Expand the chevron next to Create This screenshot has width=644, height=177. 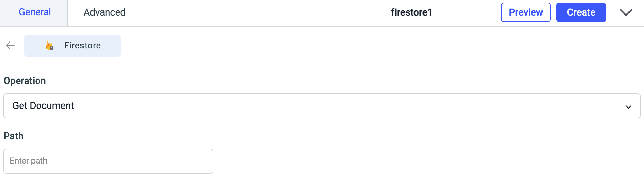click(626, 12)
